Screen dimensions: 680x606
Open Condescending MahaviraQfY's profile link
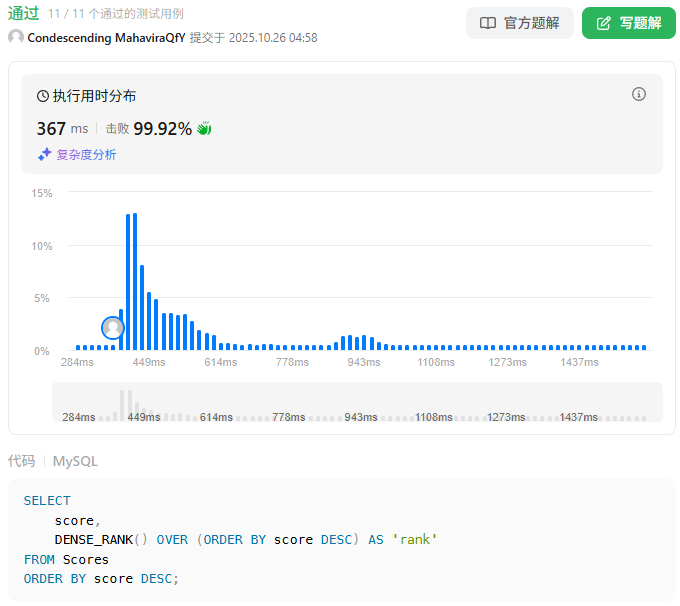pyautogui.click(x=106, y=37)
